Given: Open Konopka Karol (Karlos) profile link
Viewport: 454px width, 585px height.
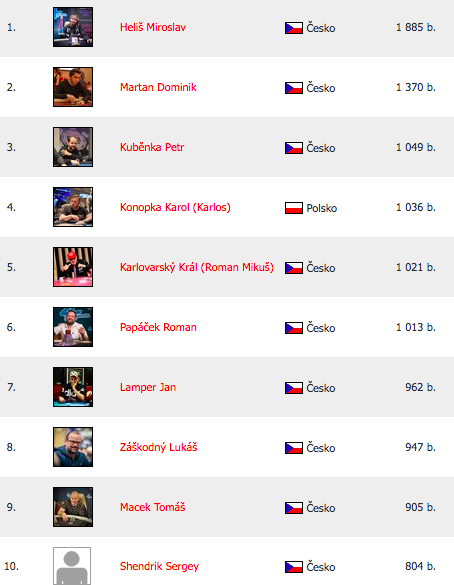Looking at the screenshot, I should 175,207.
